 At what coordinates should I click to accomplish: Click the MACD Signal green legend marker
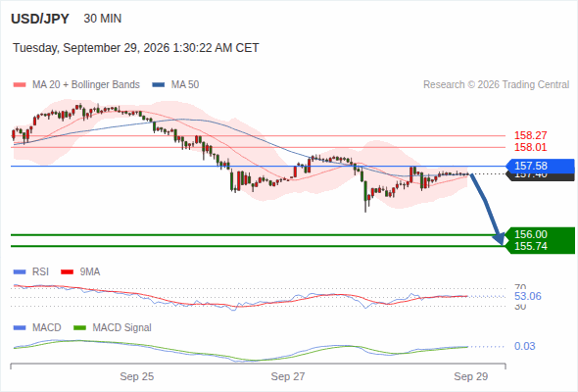(80, 328)
